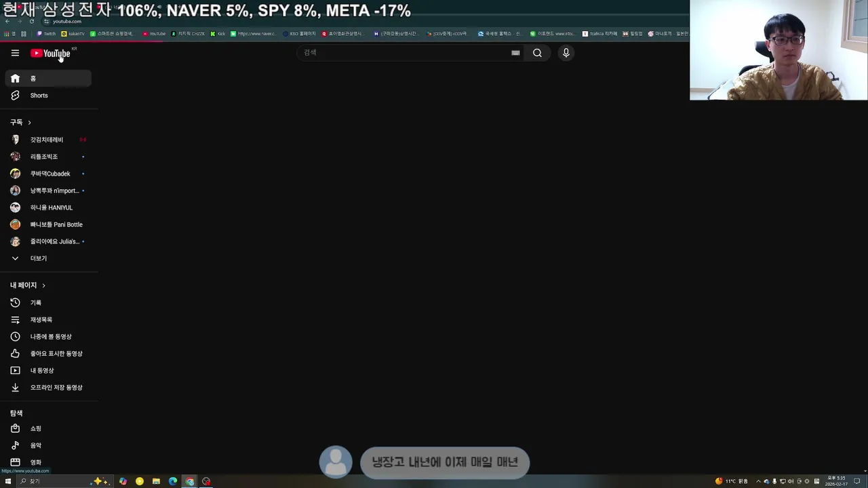Image resolution: width=868 pixels, height=488 pixels.
Task: Open the 11°C 맑음 weather widget
Action: tap(731, 481)
